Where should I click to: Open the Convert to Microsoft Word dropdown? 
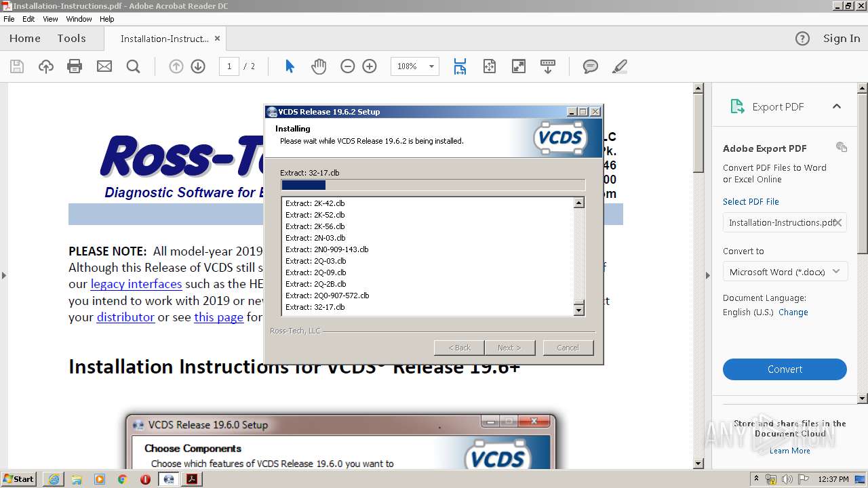pyautogui.click(x=785, y=272)
